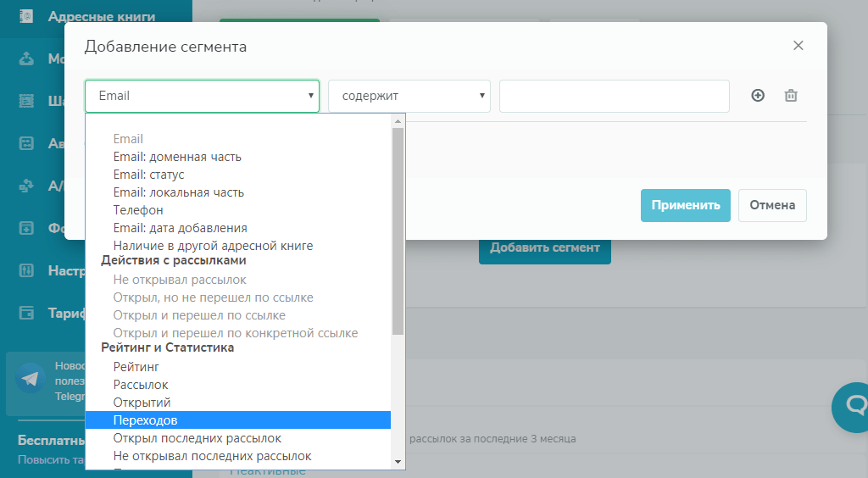Screen dimensions: 868x478
Task: Click the Telegram news icon
Action: (x=30, y=379)
